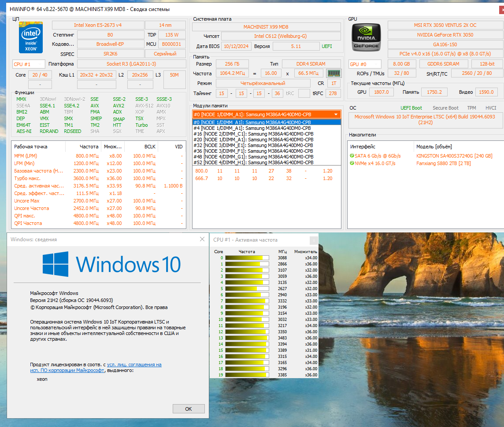Click the Windows logo in the About dialog

click(56, 264)
